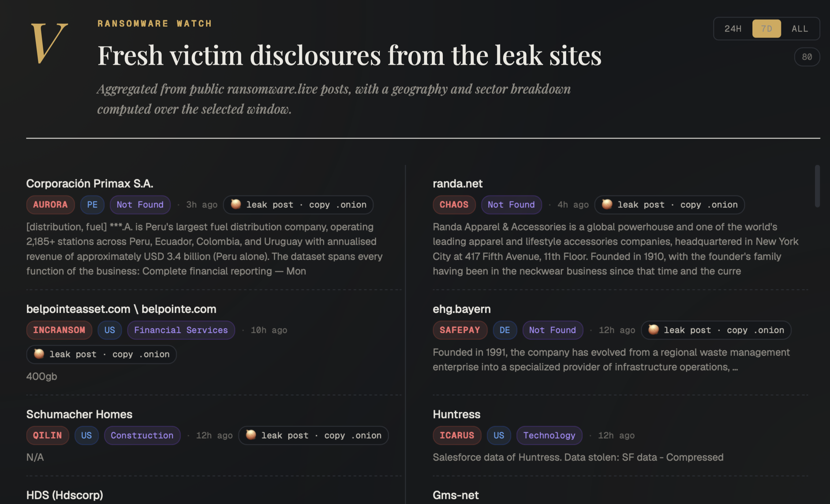Image resolution: width=830 pixels, height=504 pixels.
Task: Click the 'Founded in 1991' description paragraph
Action: click(x=611, y=360)
